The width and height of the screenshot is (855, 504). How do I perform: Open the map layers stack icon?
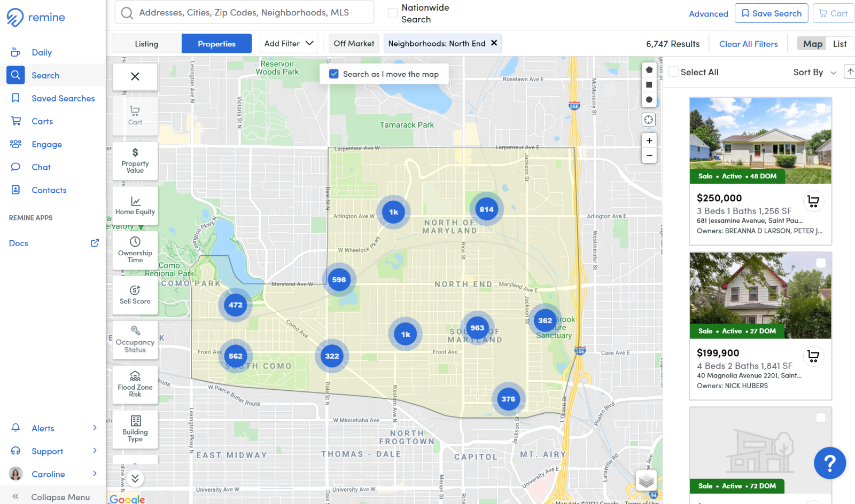pos(647,481)
